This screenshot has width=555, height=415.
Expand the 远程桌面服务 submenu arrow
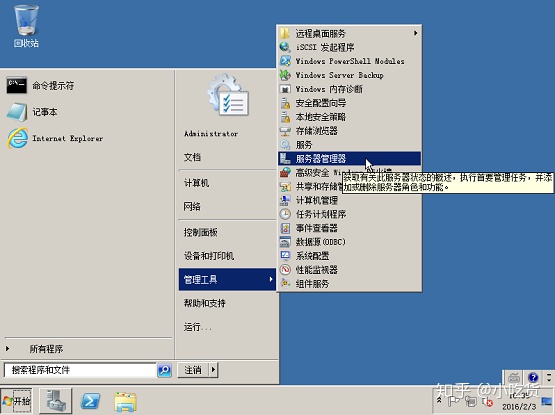(x=416, y=33)
